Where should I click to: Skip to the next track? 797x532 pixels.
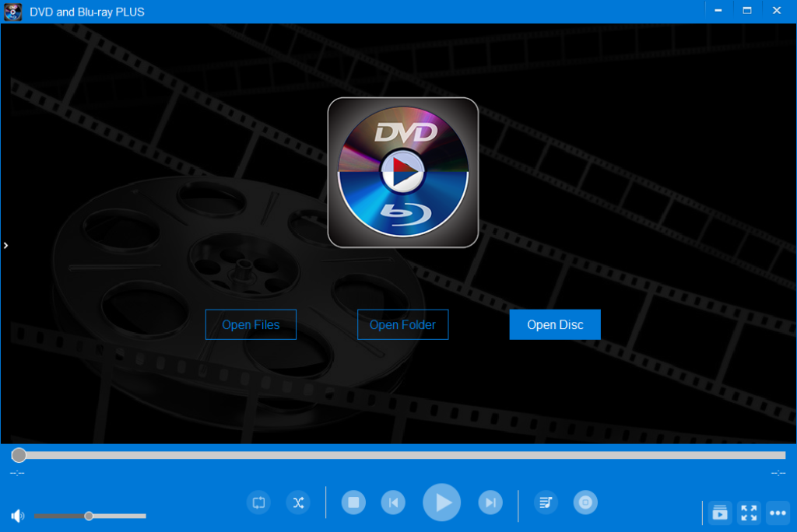(490, 502)
